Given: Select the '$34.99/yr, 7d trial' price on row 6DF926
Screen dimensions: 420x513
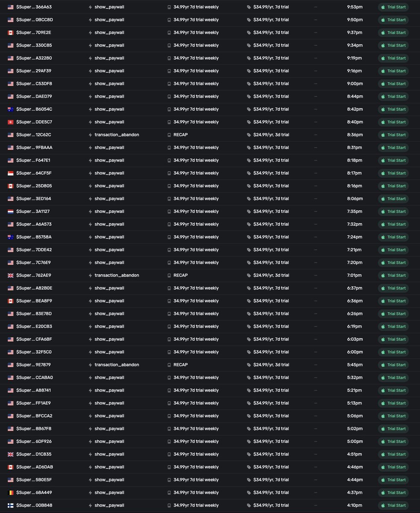Looking at the screenshot, I should click(271, 442).
